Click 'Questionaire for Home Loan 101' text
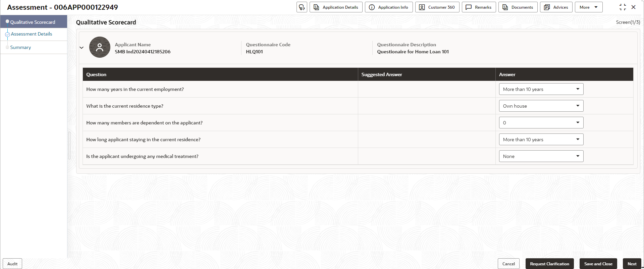644x269 pixels. pyautogui.click(x=413, y=52)
